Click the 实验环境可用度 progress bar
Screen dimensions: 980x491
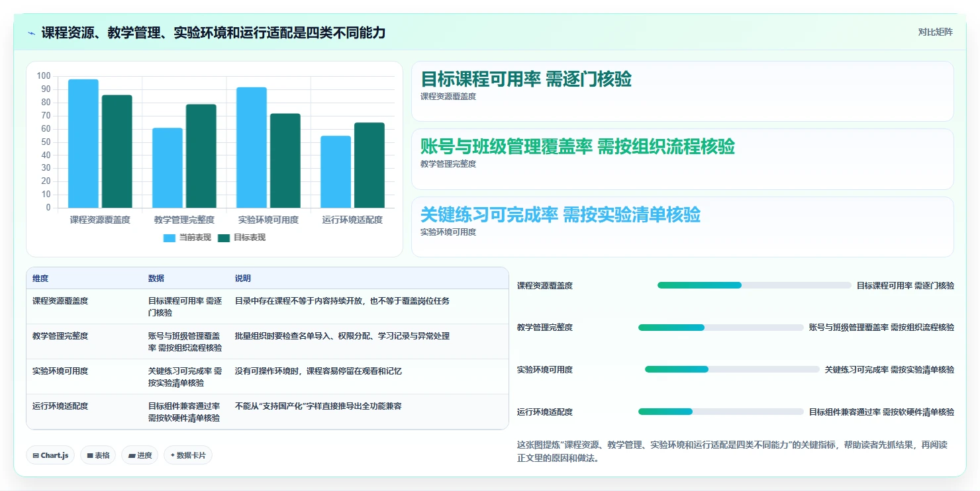pos(732,369)
